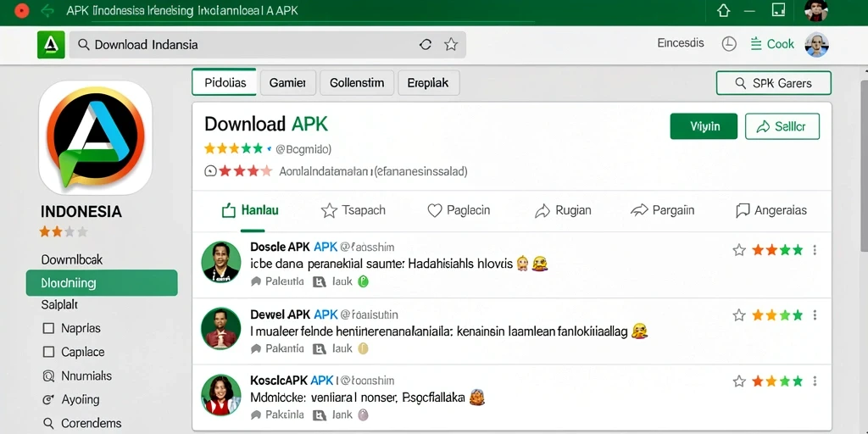Screen dimensions: 868x434
Task: Open the Cook list menu
Action: pyautogui.click(x=772, y=44)
